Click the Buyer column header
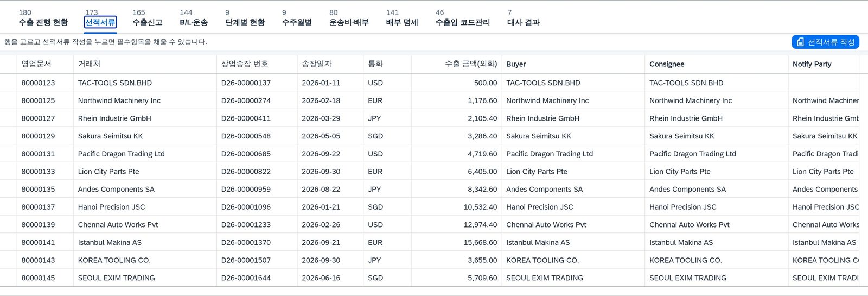868x296 pixels. pos(573,64)
